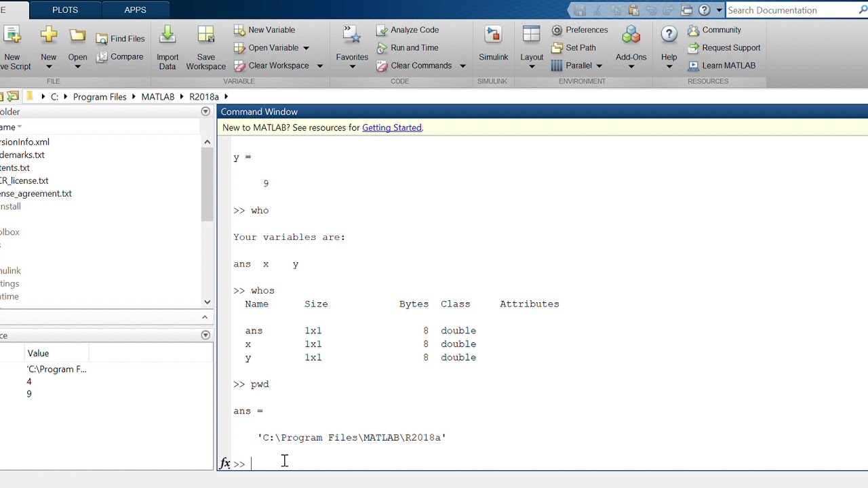Click Run and Time
This screenshot has width=868, height=488.
point(408,47)
